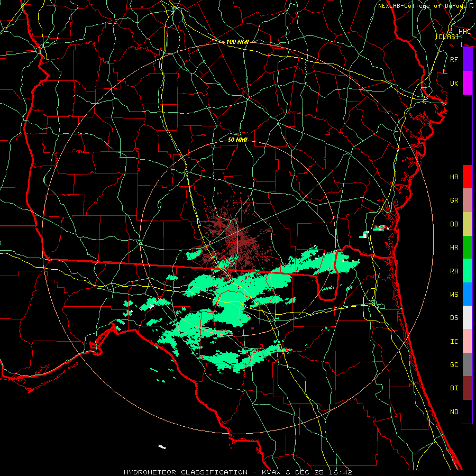Image resolution: width=476 pixels, height=476 pixels.
Task: Click the DS white legend swatch
Action: click(467, 317)
